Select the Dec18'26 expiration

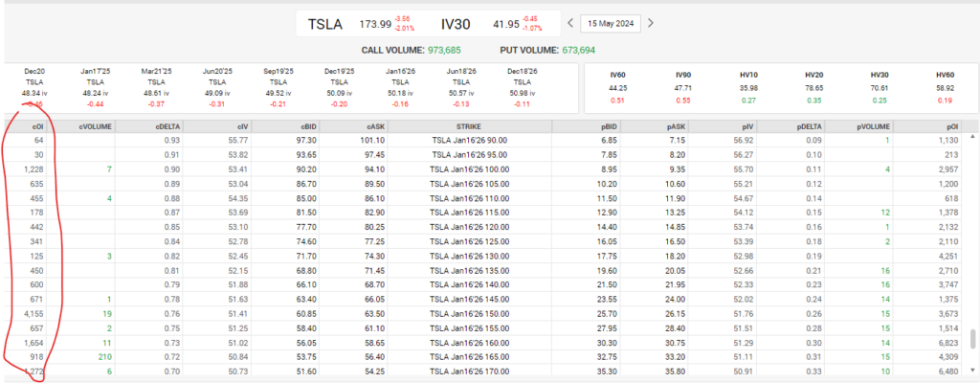click(x=522, y=87)
